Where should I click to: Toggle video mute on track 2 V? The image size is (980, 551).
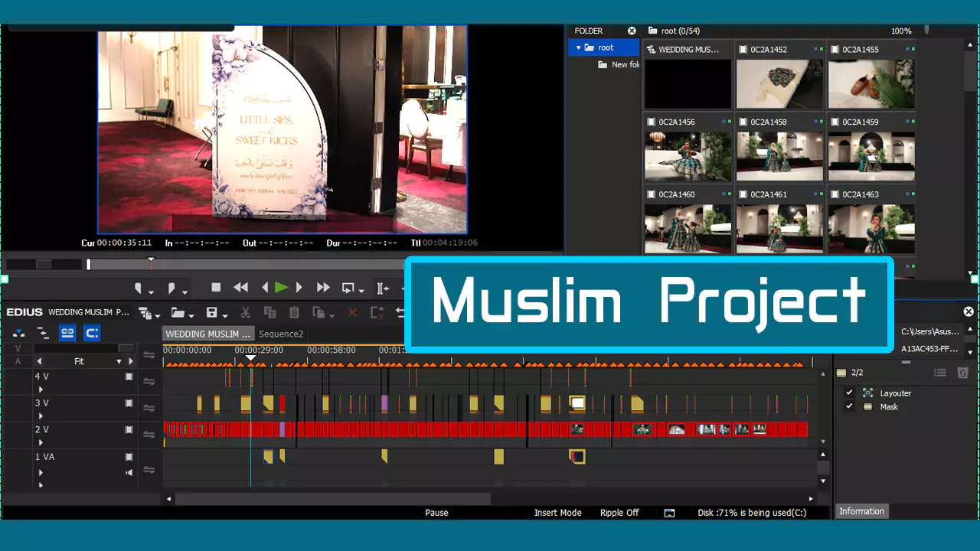pos(129,430)
